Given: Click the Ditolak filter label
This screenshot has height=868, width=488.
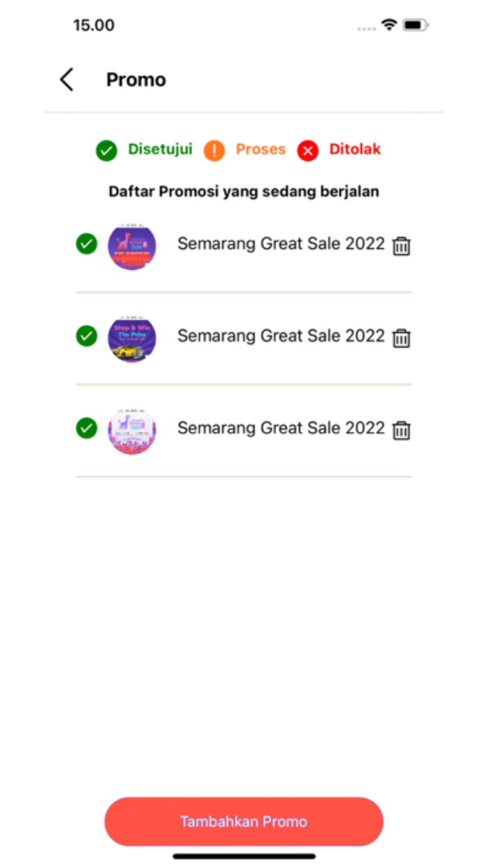Looking at the screenshot, I should pyautogui.click(x=355, y=149).
